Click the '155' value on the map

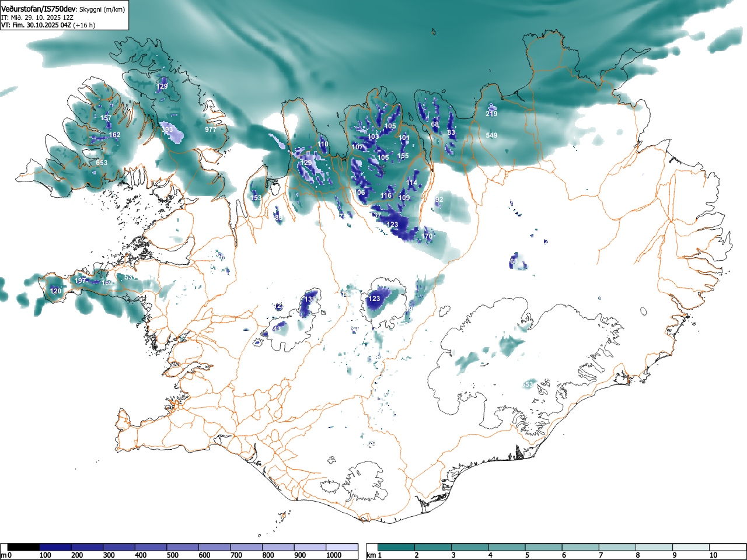tap(403, 156)
